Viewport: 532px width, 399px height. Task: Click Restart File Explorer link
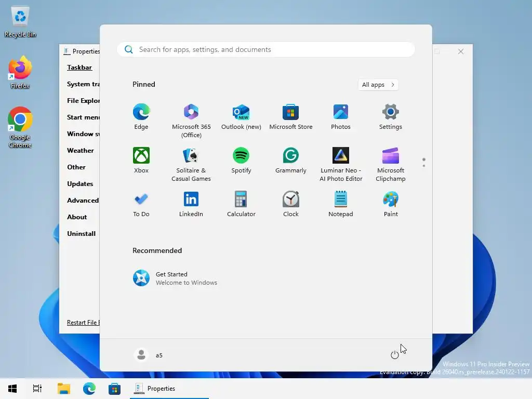click(x=83, y=322)
